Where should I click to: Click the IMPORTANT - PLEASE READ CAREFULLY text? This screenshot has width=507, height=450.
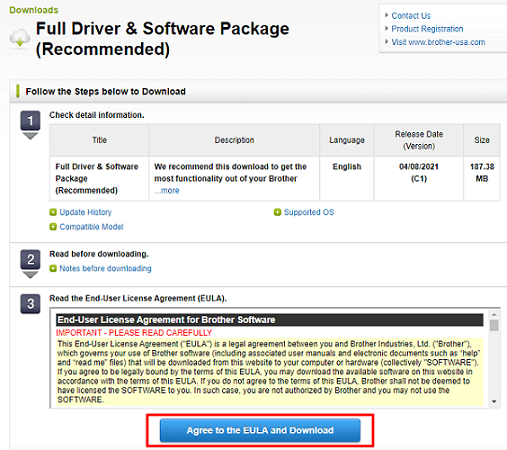134,333
